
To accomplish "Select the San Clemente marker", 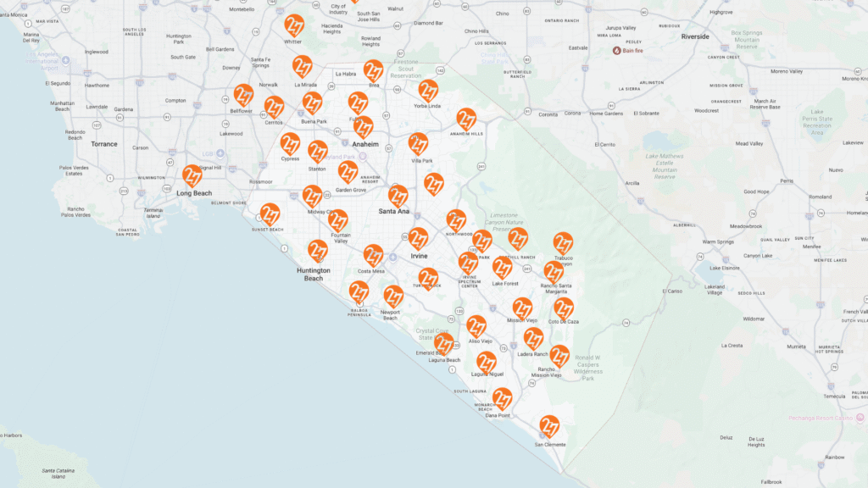I will tap(549, 427).
